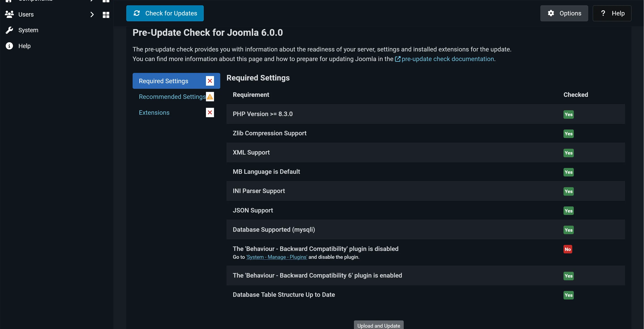
Task: Click the warning triangle beside Recommended Settings
Action: [210, 97]
